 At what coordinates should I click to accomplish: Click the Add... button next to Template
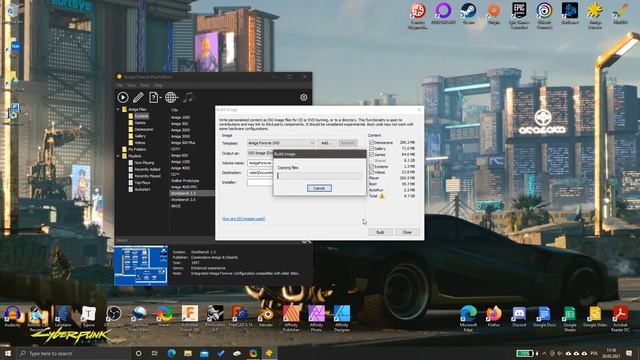coord(326,143)
